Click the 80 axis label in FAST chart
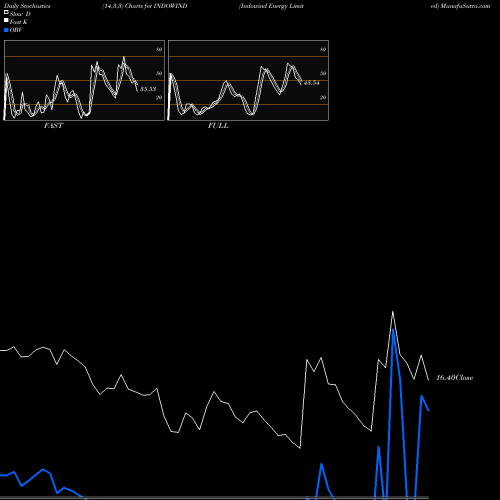The height and width of the screenshot is (500, 500). click(x=159, y=49)
